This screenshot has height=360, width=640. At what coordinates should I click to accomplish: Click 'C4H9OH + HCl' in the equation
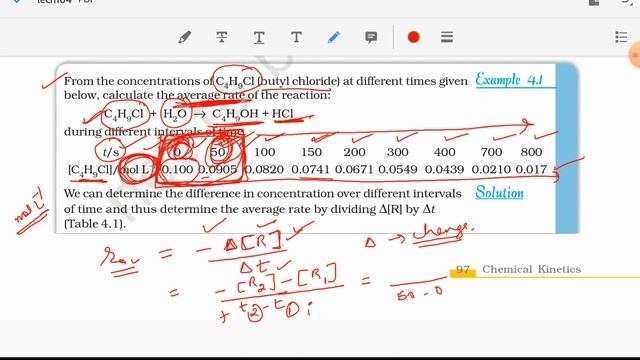[253, 113]
